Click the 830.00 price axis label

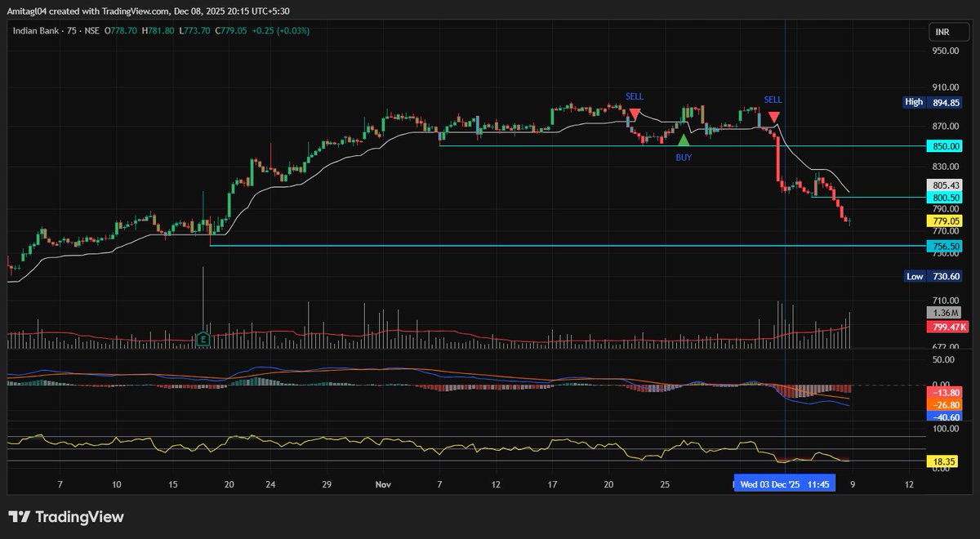[x=945, y=167]
